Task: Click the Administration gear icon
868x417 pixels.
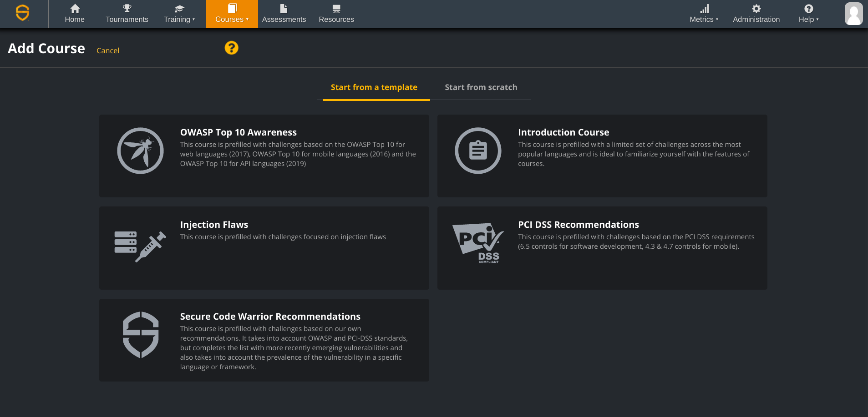Action: pos(756,8)
